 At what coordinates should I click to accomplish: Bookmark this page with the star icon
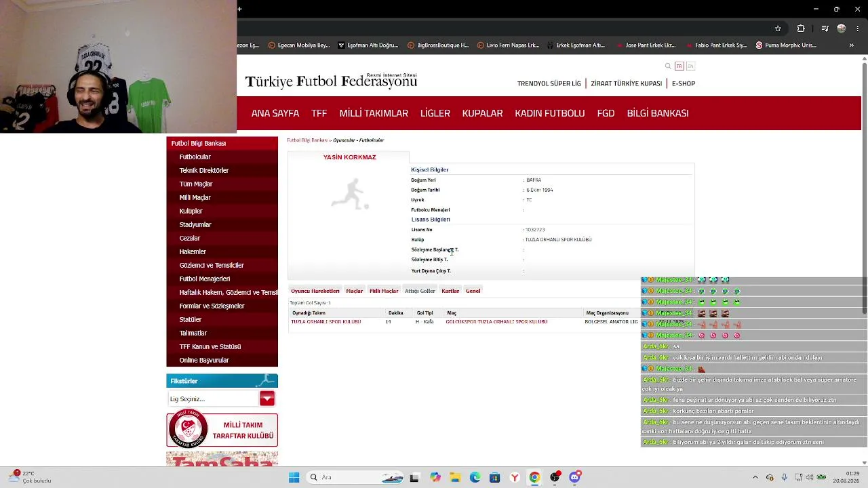point(778,28)
